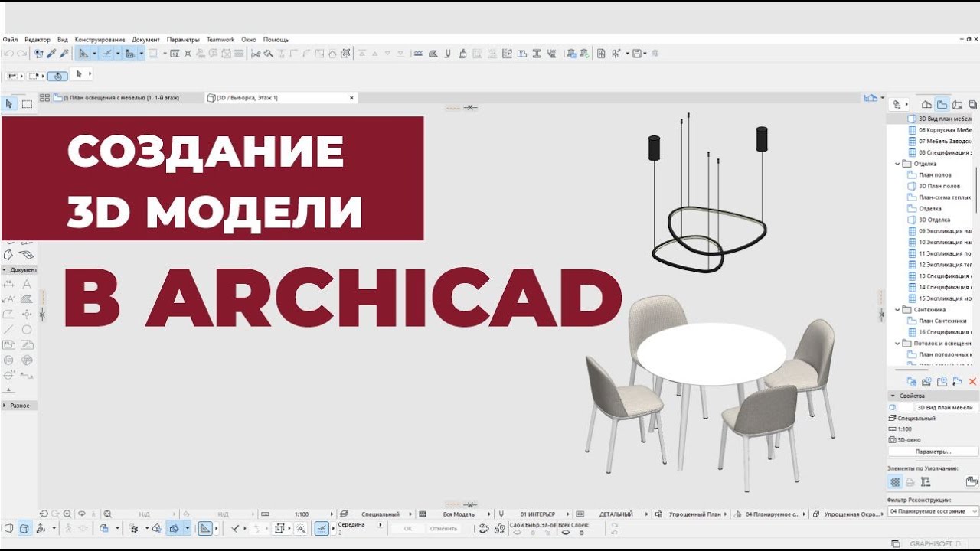Open the Редактор menu
Image resolution: width=980 pixels, height=551 pixels.
pos(38,39)
